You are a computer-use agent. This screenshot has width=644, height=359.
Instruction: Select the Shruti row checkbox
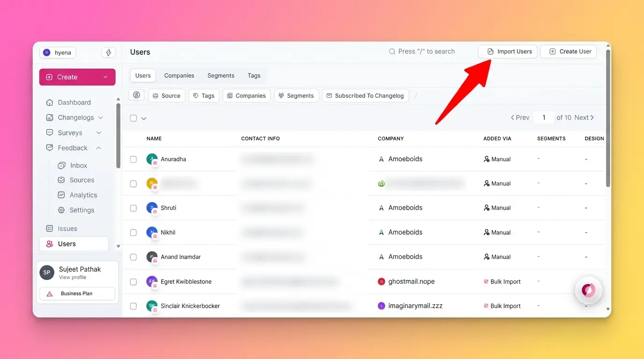pos(133,208)
